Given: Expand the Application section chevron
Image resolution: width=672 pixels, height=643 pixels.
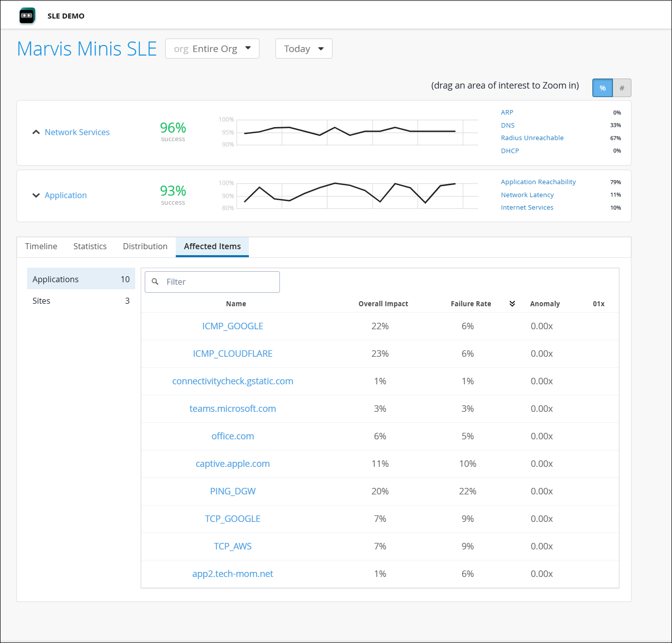Looking at the screenshot, I should click(x=36, y=195).
